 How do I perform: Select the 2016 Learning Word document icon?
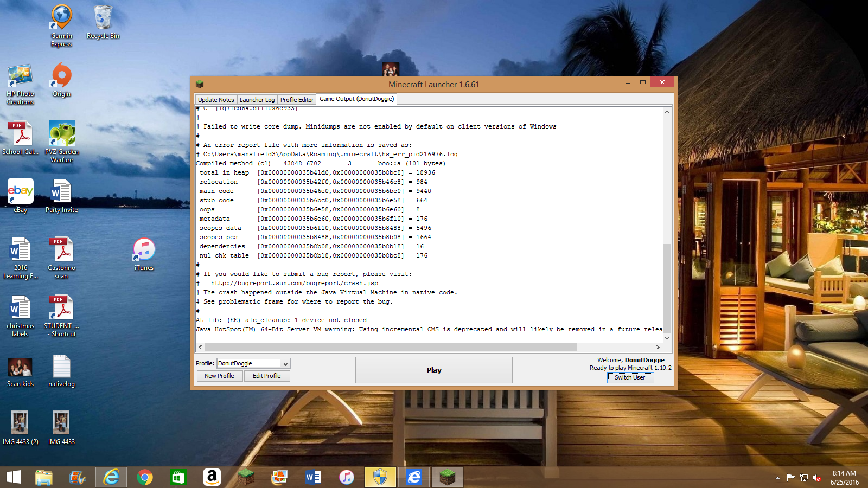[x=20, y=258]
